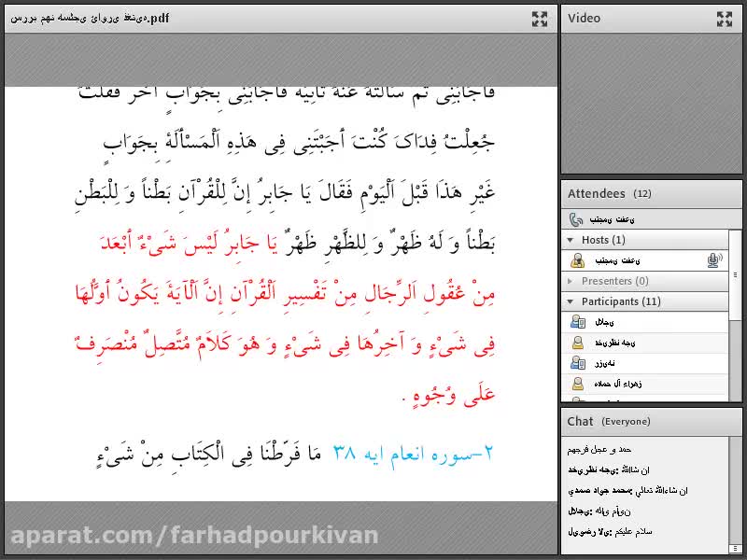Maximize the PDF share pod
This screenshot has width=747, height=560.
539,19
